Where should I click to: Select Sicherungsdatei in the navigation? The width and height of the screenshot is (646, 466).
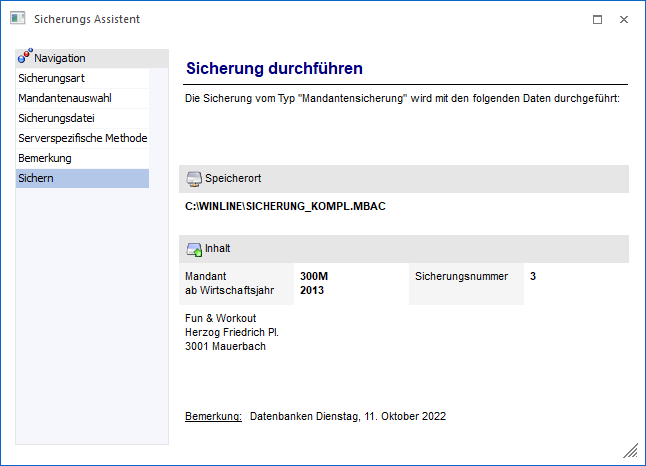pyautogui.click(x=56, y=118)
